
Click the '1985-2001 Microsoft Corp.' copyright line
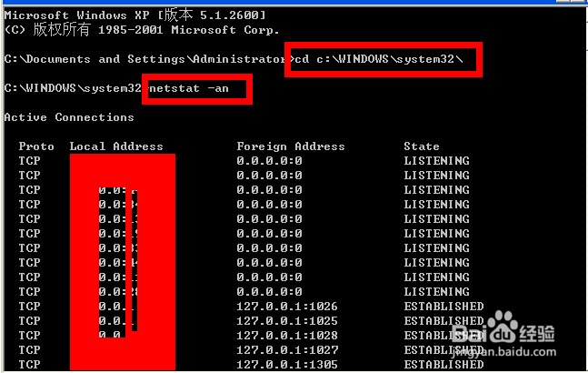tap(142, 30)
